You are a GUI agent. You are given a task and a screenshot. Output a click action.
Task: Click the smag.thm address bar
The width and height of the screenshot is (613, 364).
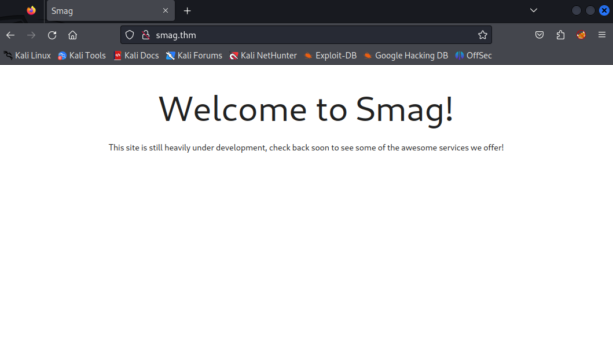pos(306,35)
